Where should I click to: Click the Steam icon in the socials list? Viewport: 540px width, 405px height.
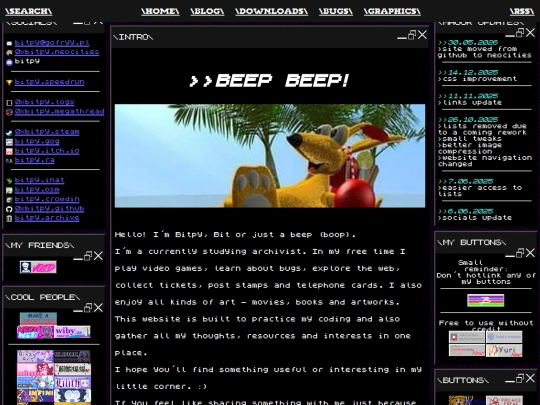(x=9, y=133)
